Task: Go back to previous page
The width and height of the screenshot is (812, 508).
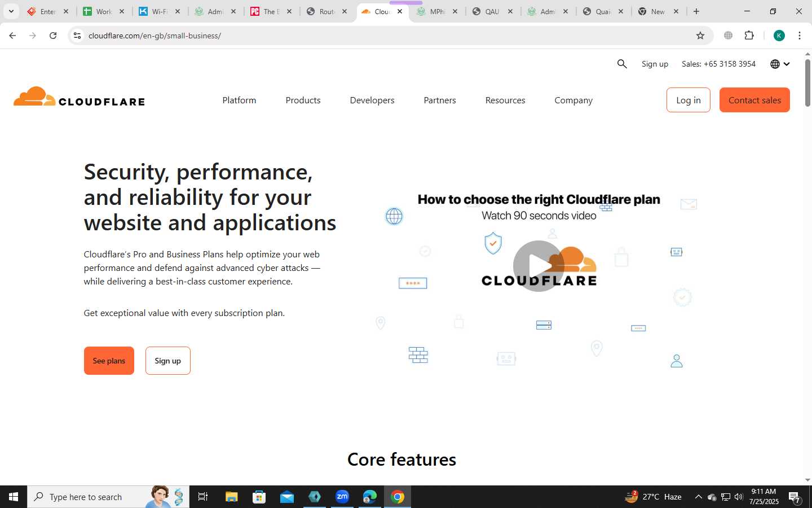Action: coord(12,36)
